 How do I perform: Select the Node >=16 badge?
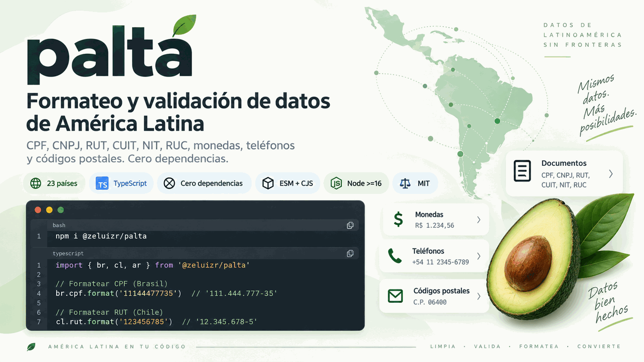point(356,183)
